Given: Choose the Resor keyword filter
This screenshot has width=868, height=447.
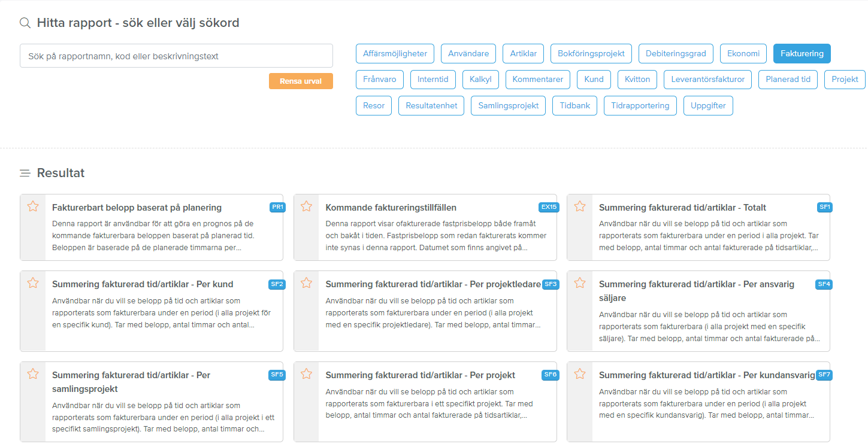Looking at the screenshot, I should pos(374,105).
